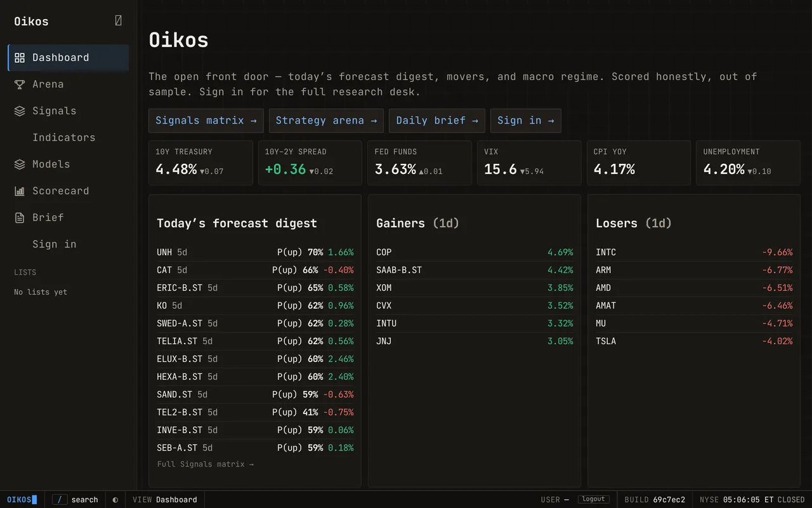The width and height of the screenshot is (812, 508).
Task: Click the Brief document icon
Action: pyautogui.click(x=20, y=218)
